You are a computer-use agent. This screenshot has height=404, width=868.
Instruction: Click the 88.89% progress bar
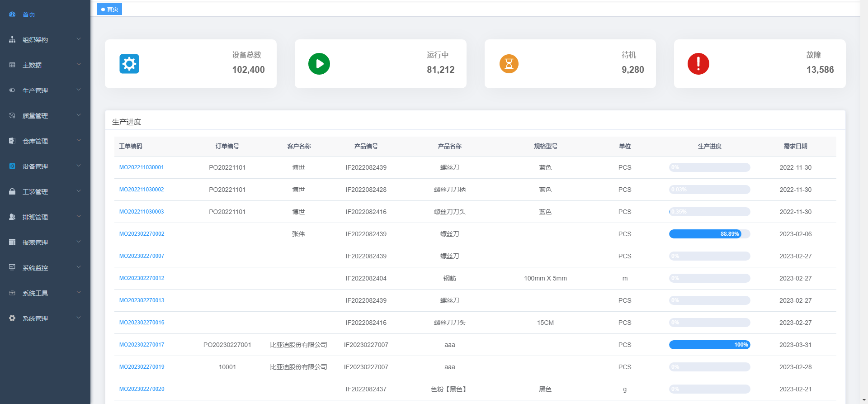[709, 234]
